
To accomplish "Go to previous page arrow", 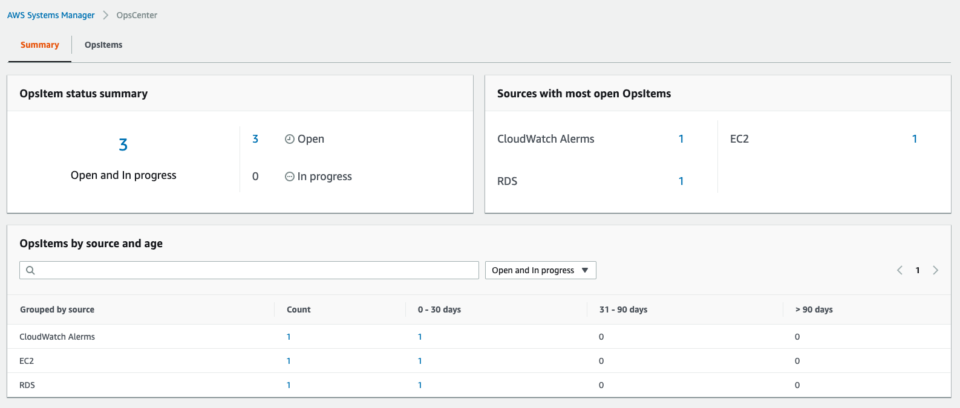I will point(899,270).
